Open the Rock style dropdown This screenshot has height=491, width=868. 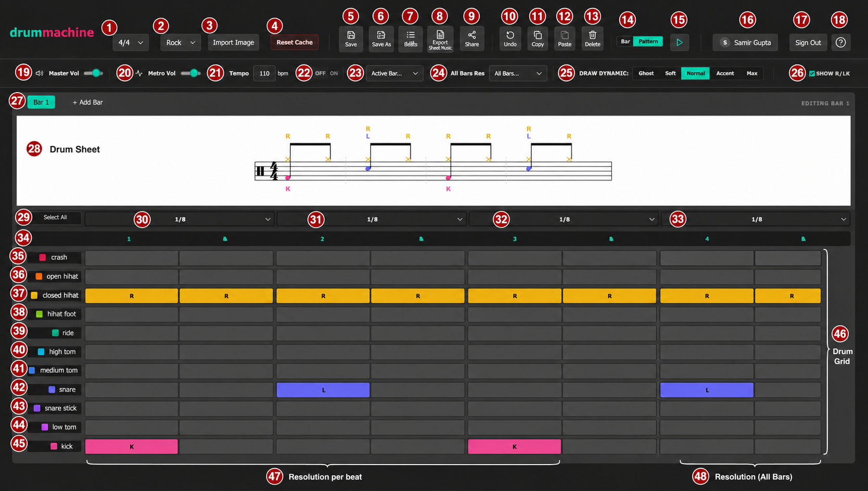180,43
